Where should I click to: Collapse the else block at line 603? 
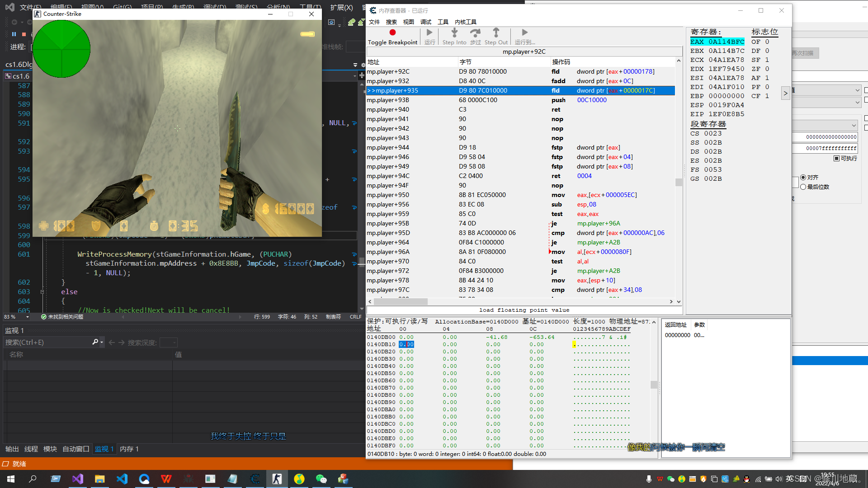(42, 292)
